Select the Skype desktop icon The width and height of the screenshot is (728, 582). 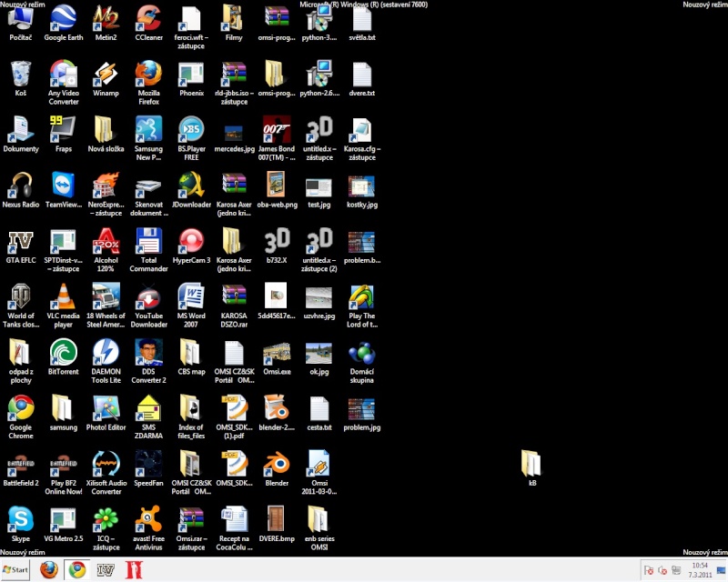(x=20, y=525)
